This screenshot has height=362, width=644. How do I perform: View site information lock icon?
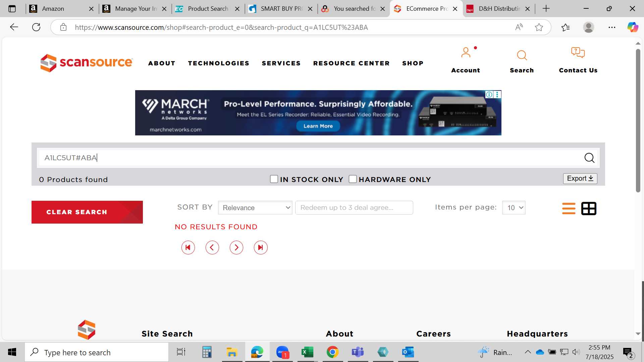tap(63, 27)
